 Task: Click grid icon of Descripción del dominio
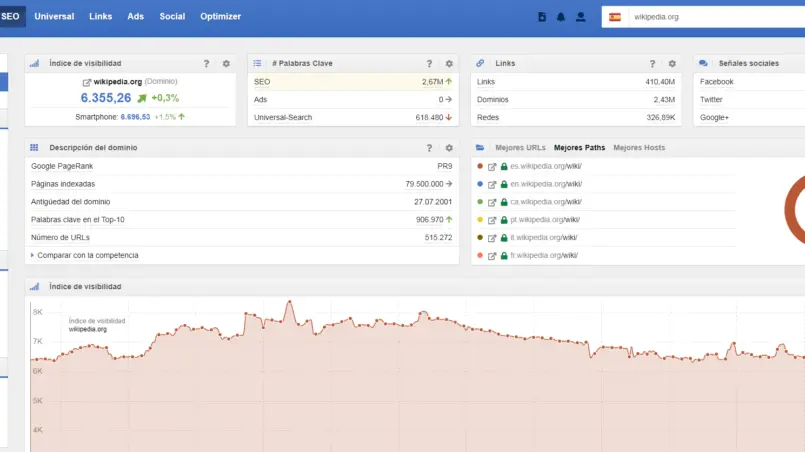34,147
